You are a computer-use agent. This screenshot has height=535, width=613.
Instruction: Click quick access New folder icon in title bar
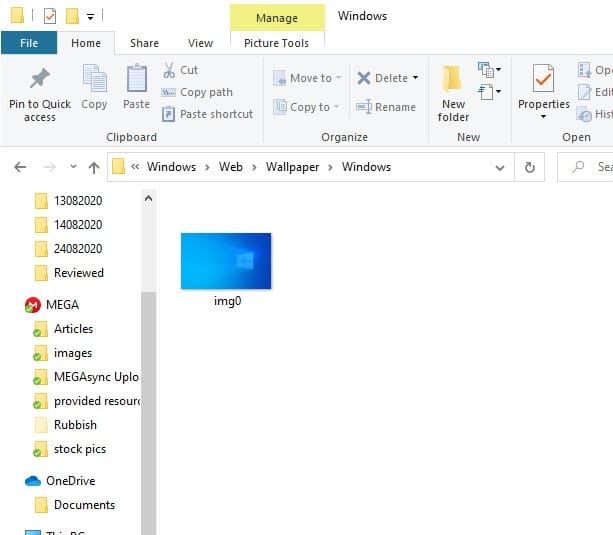tap(72, 16)
